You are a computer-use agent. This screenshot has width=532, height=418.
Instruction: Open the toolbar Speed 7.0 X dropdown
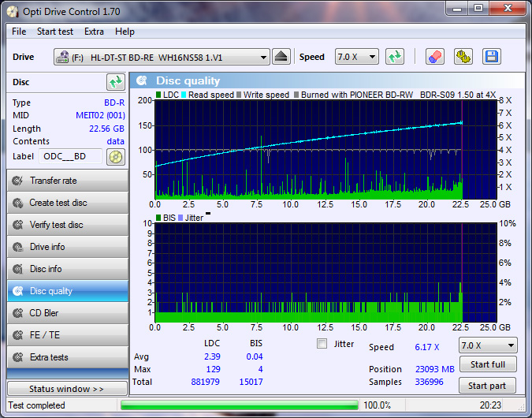coord(357,57)
